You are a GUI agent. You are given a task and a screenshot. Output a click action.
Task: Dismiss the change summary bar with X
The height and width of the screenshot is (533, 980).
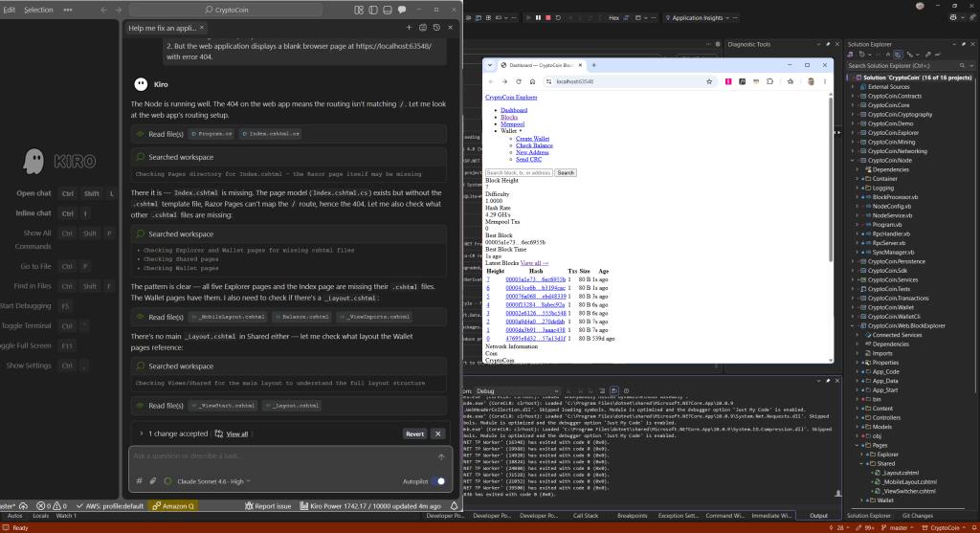[x=438, y=433]
